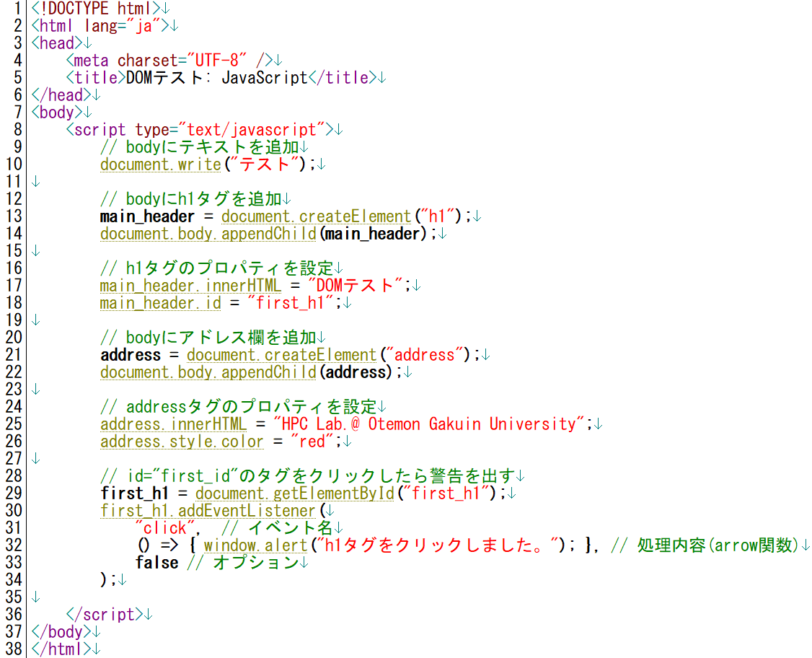This screenshot has width=812, height=658.
Task: Click the window.alert call
Action: pos(255,545)
